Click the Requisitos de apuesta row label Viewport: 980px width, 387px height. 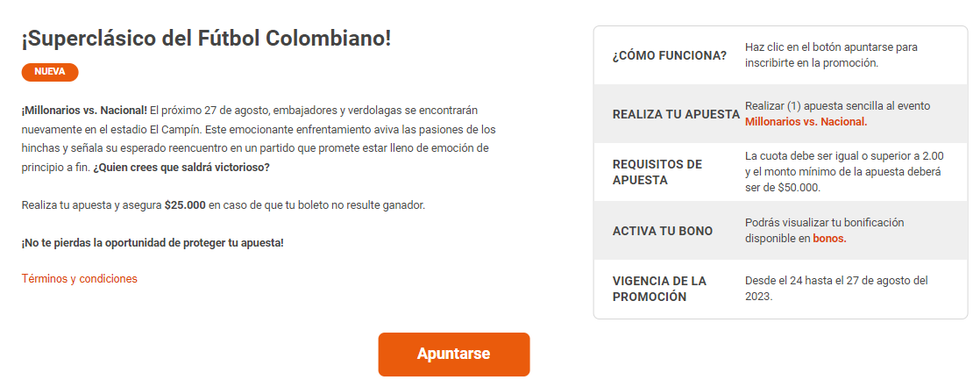click(x=657, y=172)
